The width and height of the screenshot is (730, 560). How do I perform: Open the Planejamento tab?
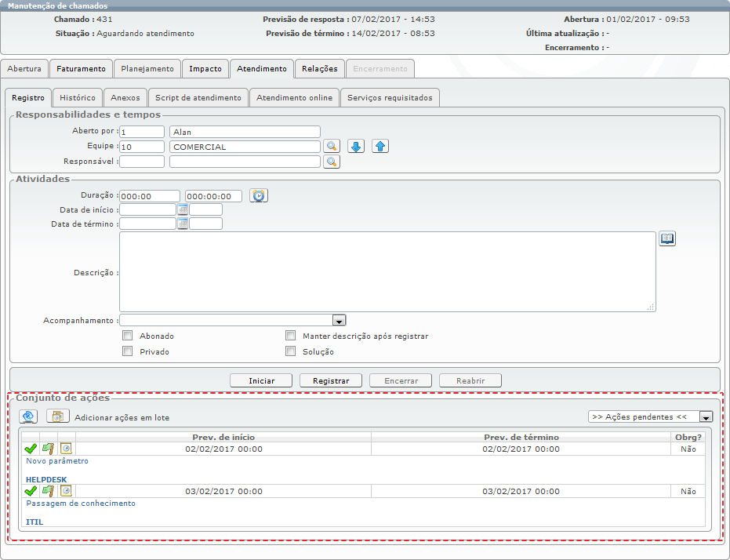tap(147, 68)
